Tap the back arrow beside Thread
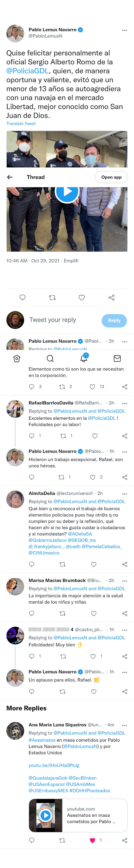 coord(10,177)
